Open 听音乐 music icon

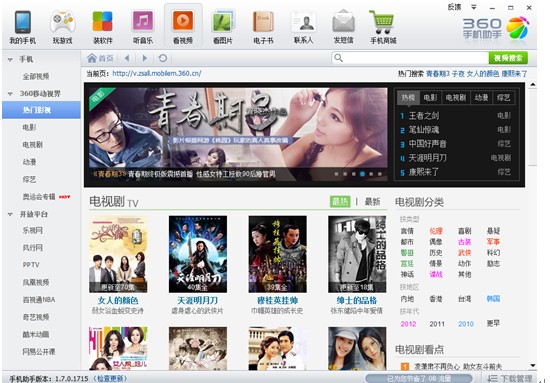[x=143, y=21]
